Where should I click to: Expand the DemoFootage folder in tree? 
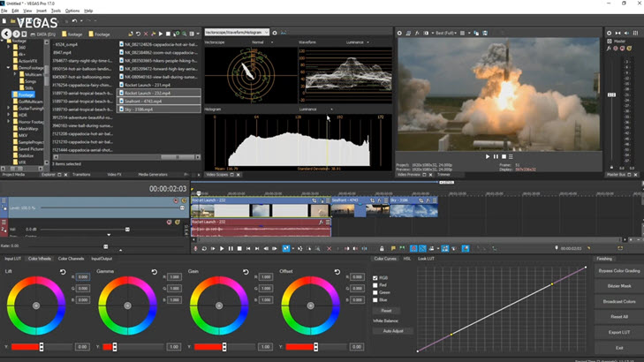point(9,67)
